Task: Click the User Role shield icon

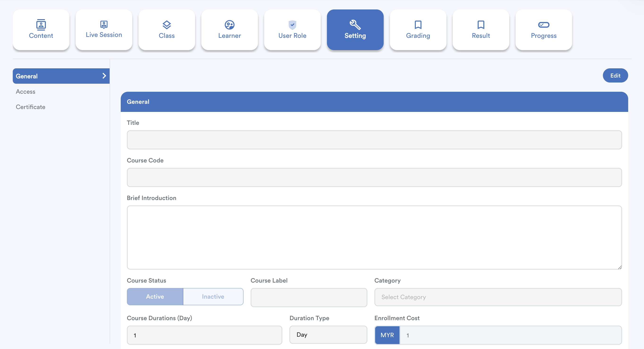Action: 292,25
